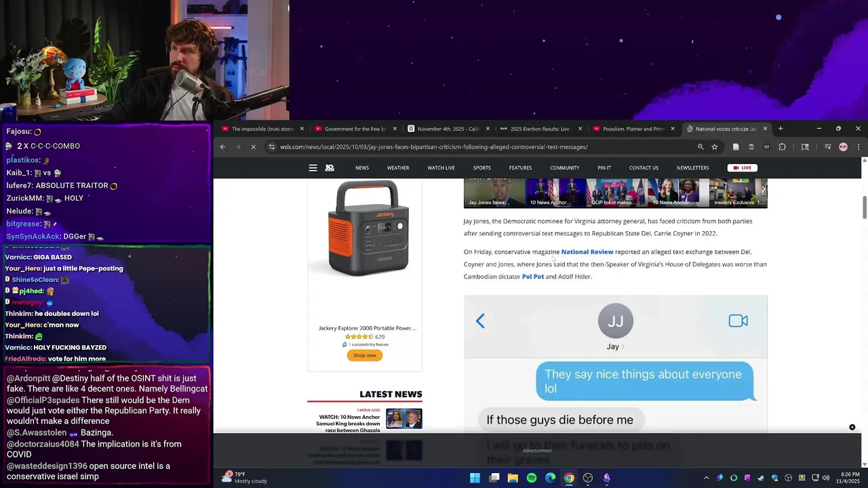Open Microsoft Edge from the taskbar
Image resolution: width=868 pixels, height=488 pixels.
550,478
